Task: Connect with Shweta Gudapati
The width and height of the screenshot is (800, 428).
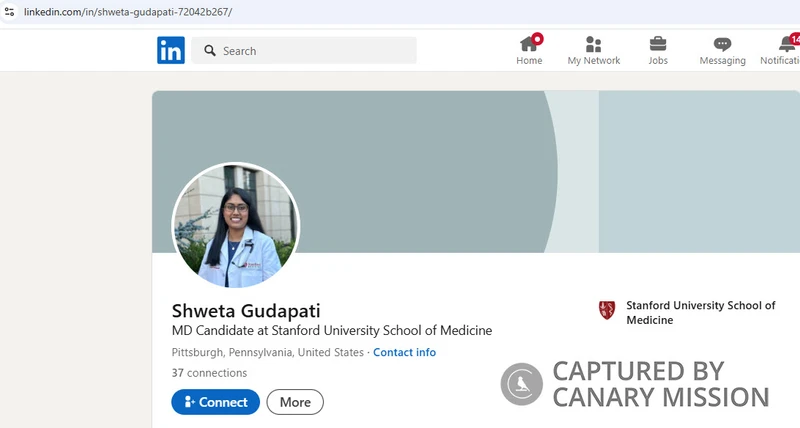Action: tap(215, 402)
